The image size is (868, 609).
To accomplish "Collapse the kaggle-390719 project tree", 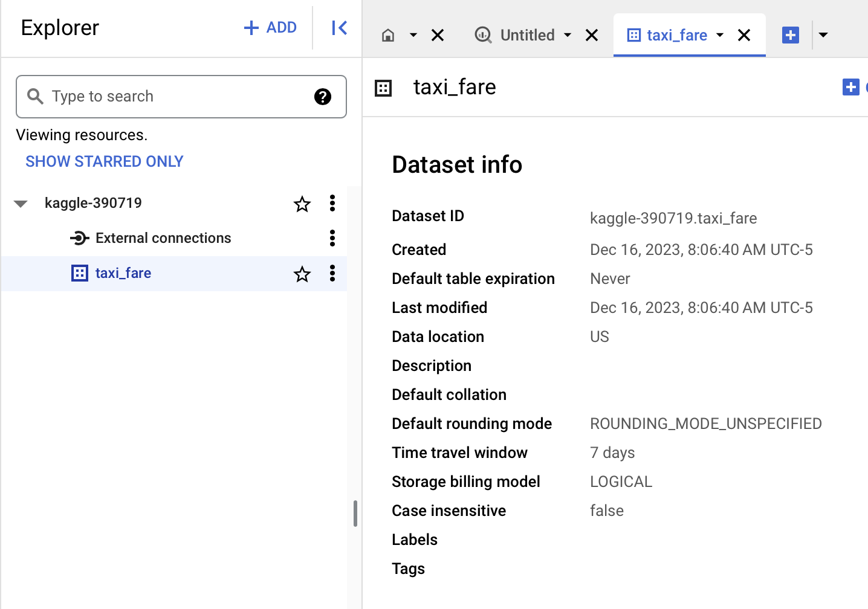I will click(21, 204).
